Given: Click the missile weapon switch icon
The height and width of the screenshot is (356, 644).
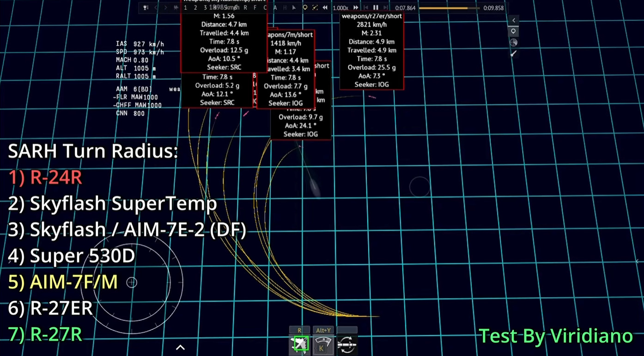Looking at the screenshot, I should click(346, 344).
